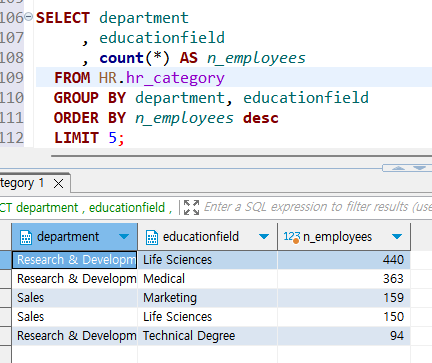Click the down arrow on results panel divider
The height and width of the screenshot is (363, 432).
click(420, 168)
